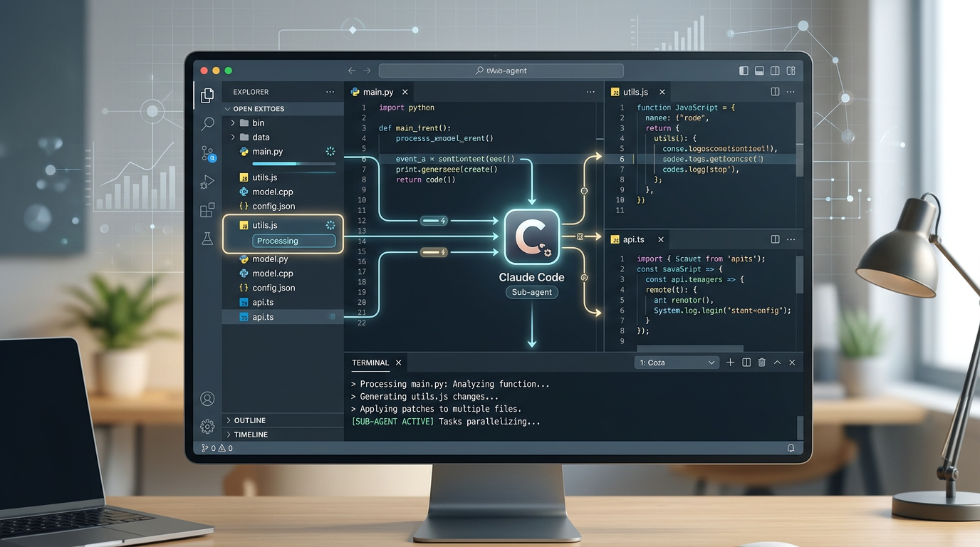The image size is (980, 547).
Task: Toggle the spinning sync indicator next to main.py
Action: pyautogui.click(x=329, y=151)
